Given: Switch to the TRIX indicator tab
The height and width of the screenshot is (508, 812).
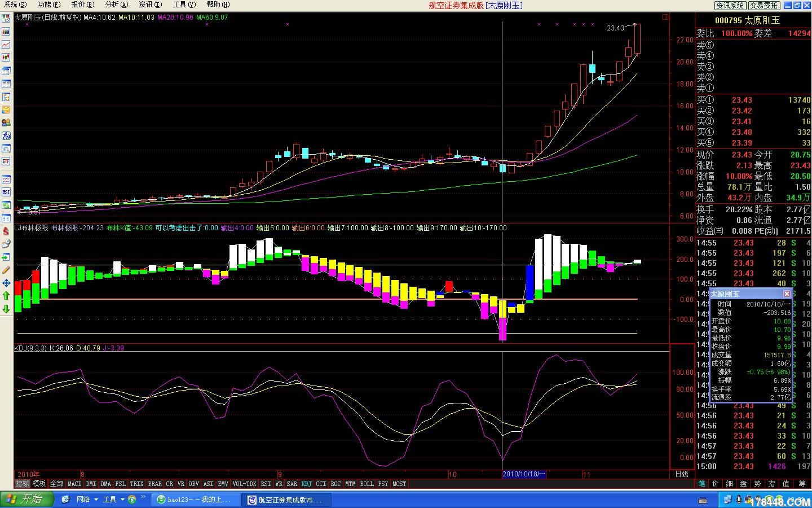Looking at the screenshot, I should (x=136, y=484).
